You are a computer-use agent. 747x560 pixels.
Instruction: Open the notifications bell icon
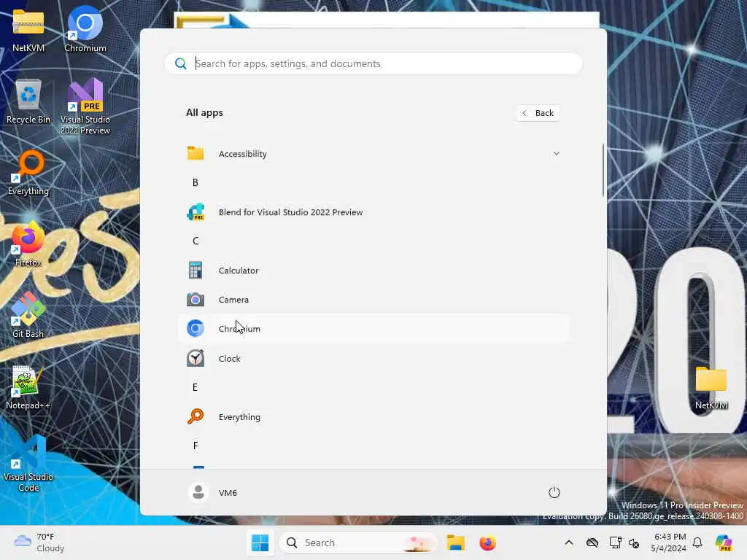(697, 542)
